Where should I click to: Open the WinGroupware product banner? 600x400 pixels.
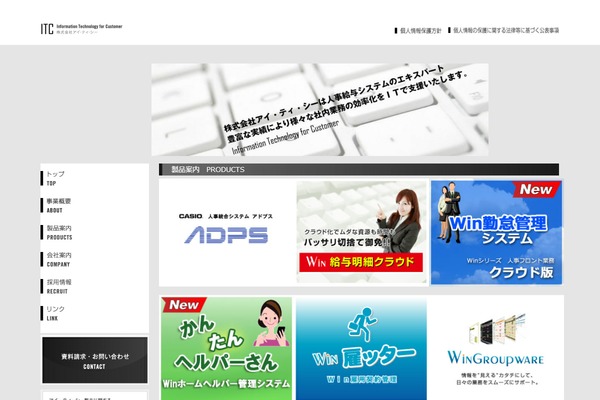496,348
